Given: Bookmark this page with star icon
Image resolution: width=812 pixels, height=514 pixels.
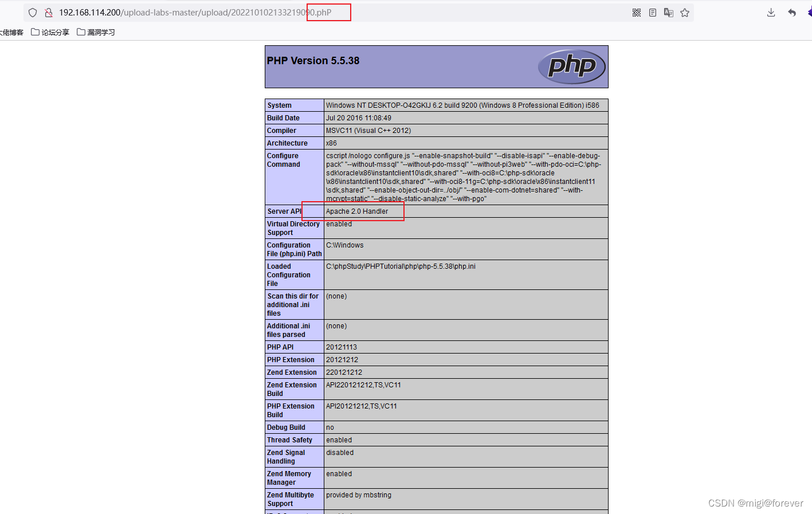Looking at the screenshot, I should click(685, 13).
